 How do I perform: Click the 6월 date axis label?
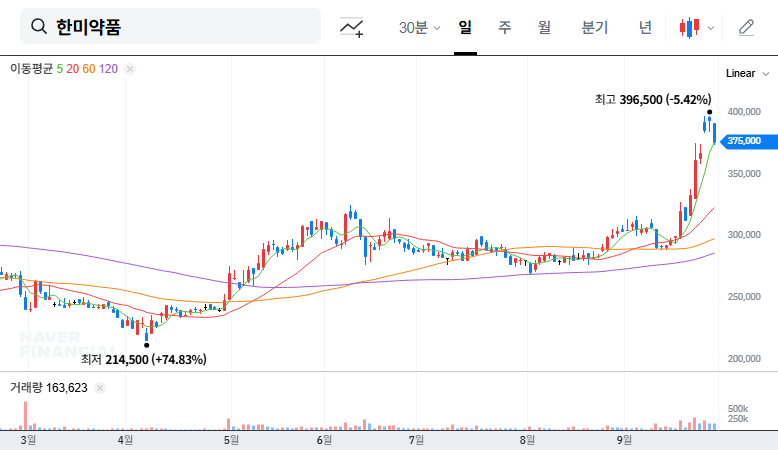324,440
